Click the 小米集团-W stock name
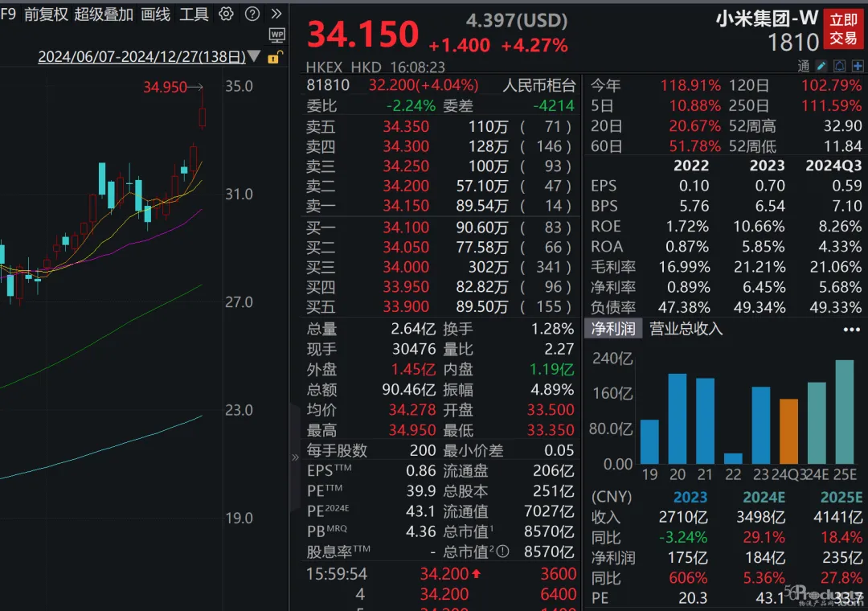This screenshot has height=611, width=868. coord(767,18)
